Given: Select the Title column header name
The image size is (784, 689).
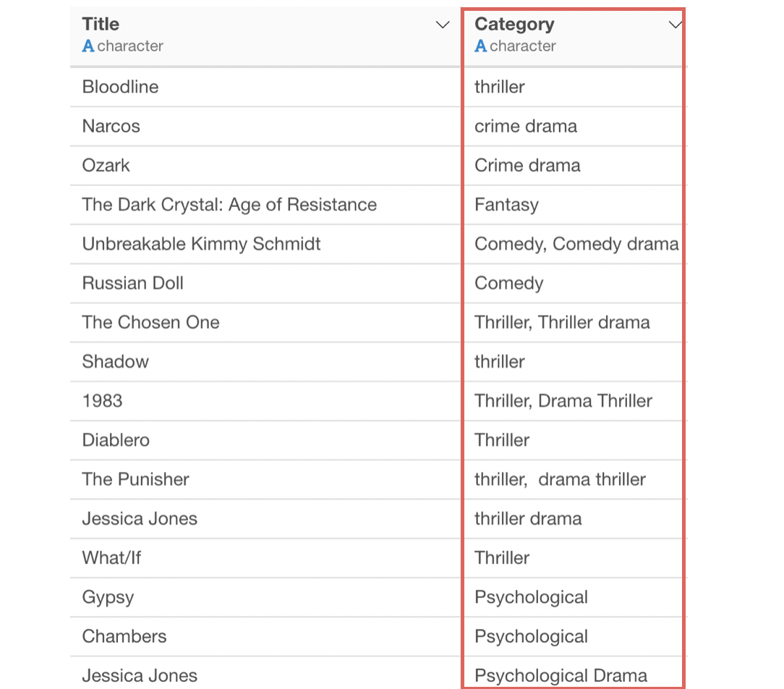Looking at the screenshot, I should pos(101,24).
